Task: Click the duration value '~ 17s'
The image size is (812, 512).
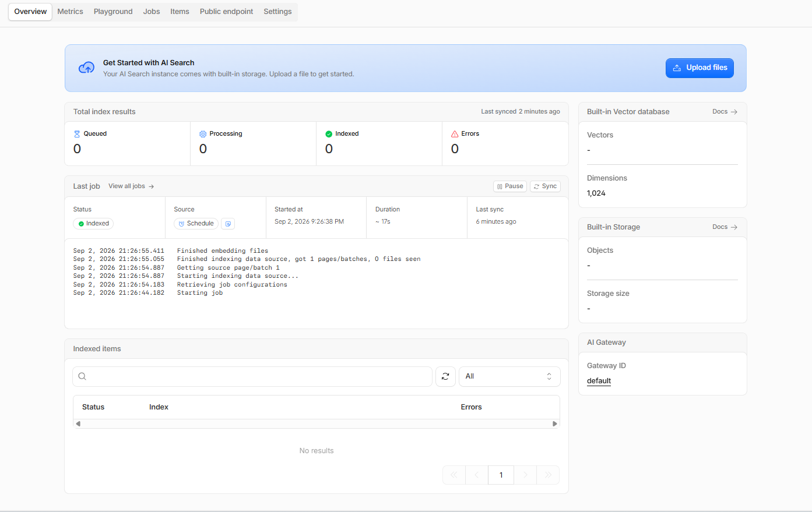Action: coord(383,222)
